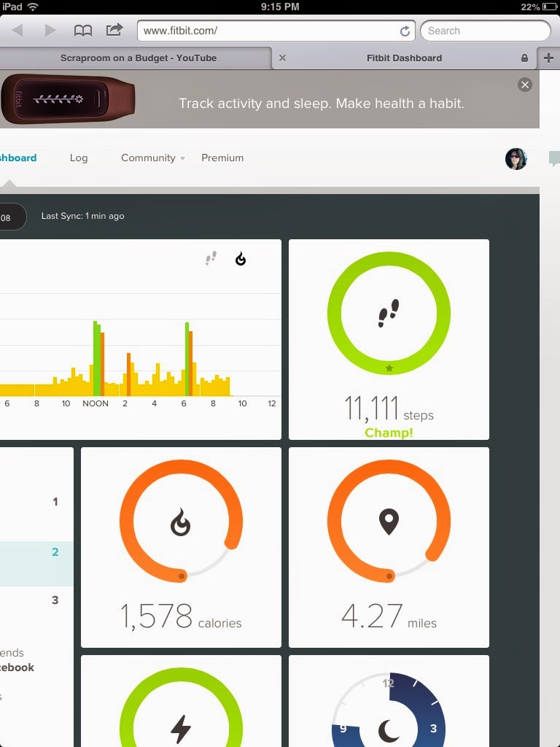Click the location pin icon in miles tile
The width and height of the screenshot is (560, 747).
[389, 522]
